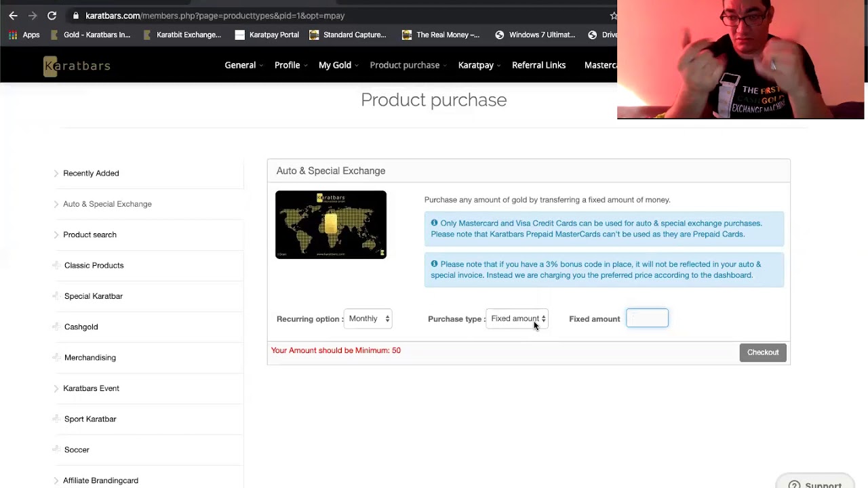Screen dimensions: 868x488
Task: Open Karatpay Portal bookmark
Action: tap(267, 35)
